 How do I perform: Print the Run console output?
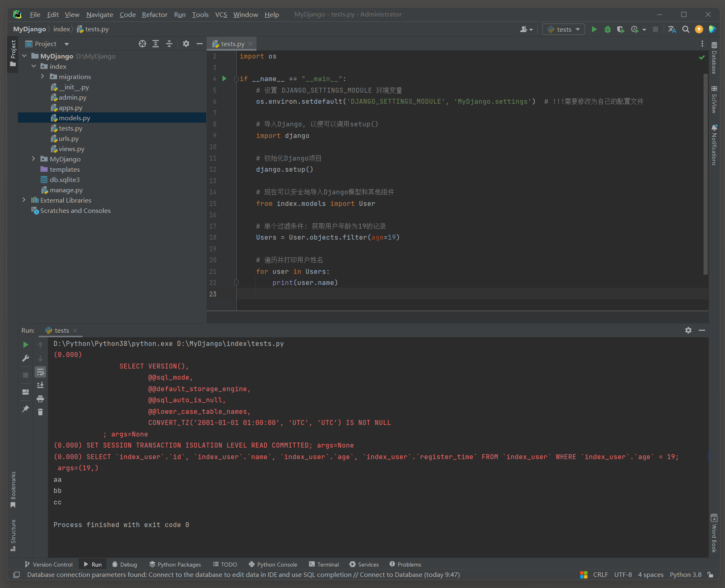[40, 399]
